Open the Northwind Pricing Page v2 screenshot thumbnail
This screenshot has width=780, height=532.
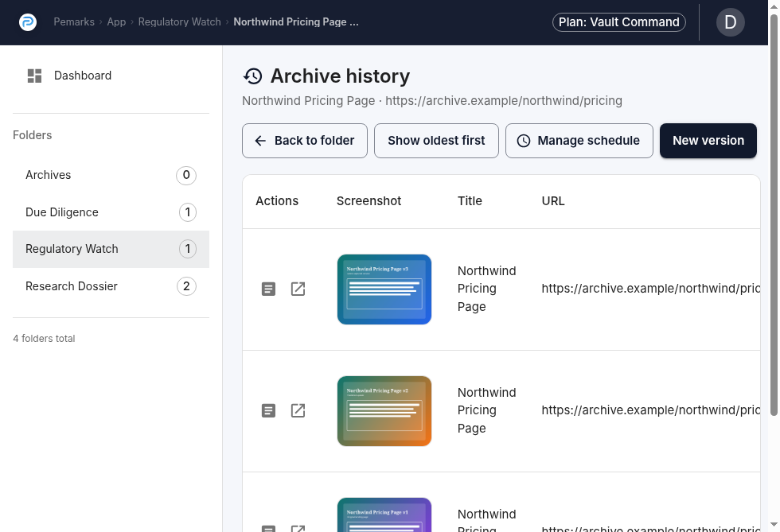384,411
